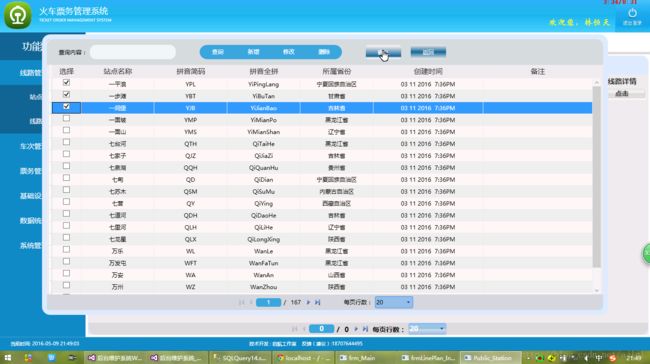Image resolution: width=650 pixels, height=364 pixels.
Task: Click 备注 column header
Action: point(538,71)
